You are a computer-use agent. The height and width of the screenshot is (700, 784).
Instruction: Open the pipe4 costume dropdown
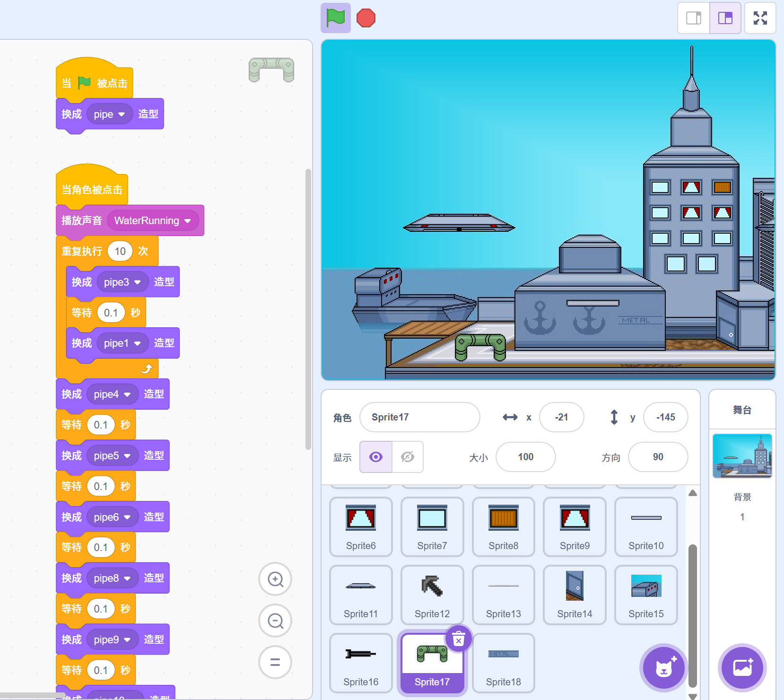(x=127, y=394)
